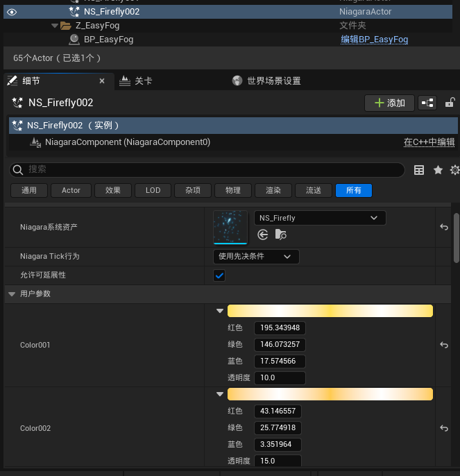The width and height of the screenshot is (460, 476).
Task: Open the blueprint/script conversion icon button
Action: [427, 103]
